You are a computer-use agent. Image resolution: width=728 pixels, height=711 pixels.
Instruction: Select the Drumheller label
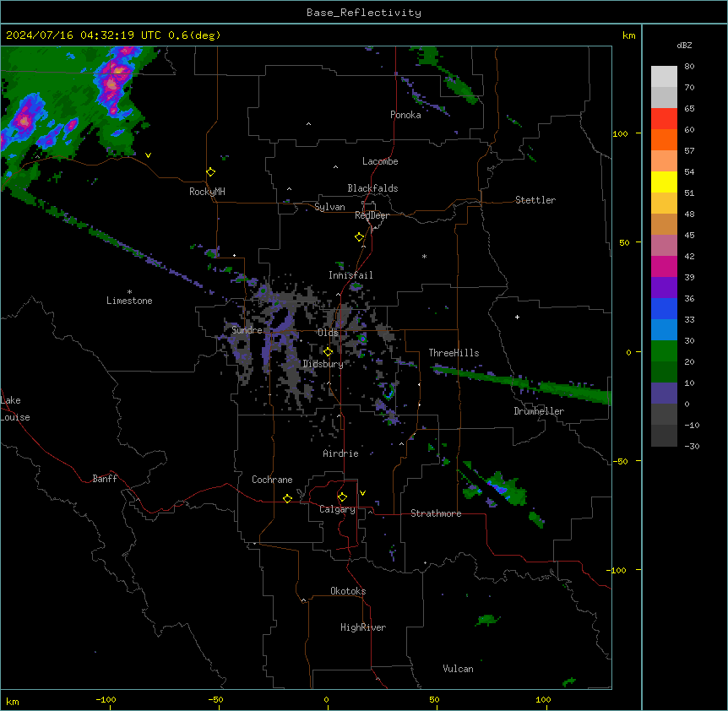pos(539,411)
